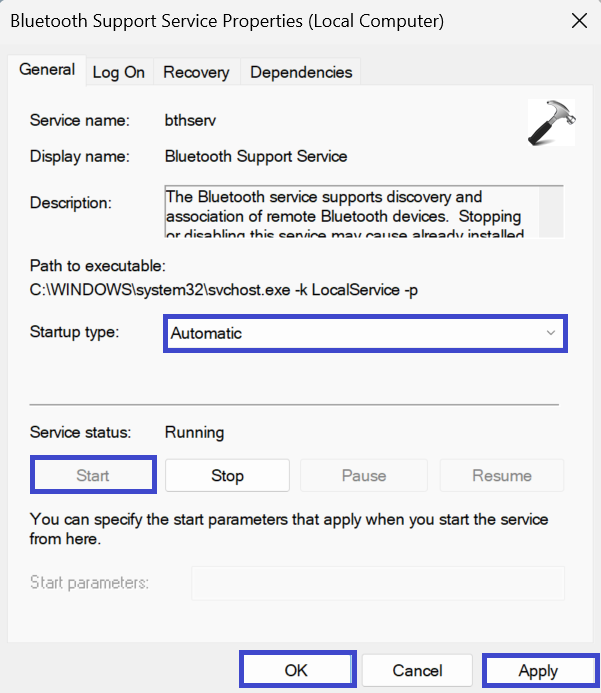Click inside the Description text box

click(350, 210)
